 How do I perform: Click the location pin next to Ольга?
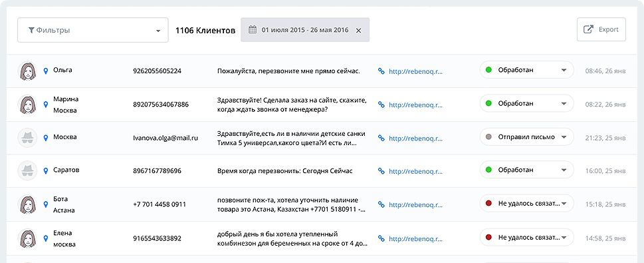[x=46, y=71]
